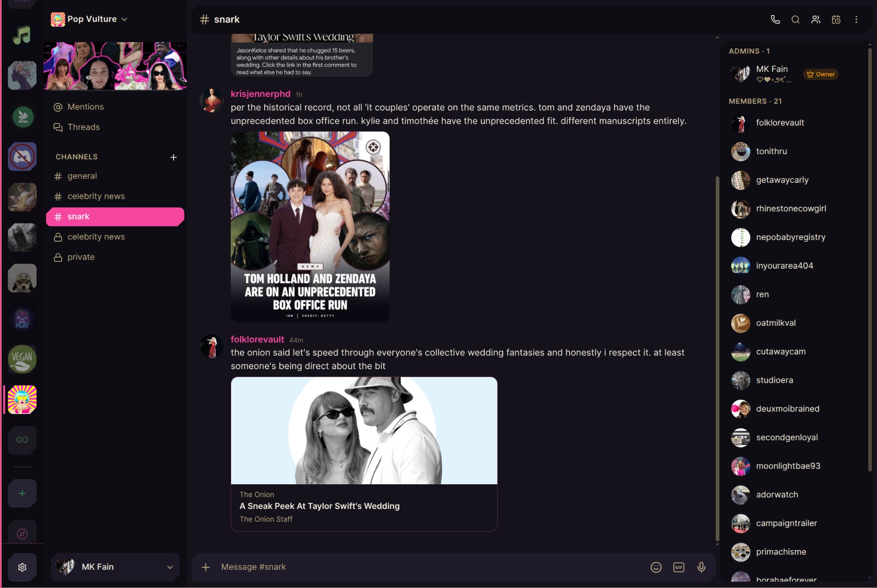Open the GIF picker
Viewport: 877px width, 588px height.
(679, 567)
